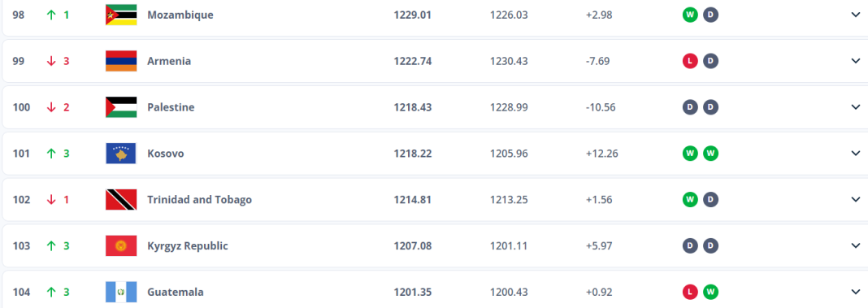Viewport: 868px width, 308px height.
Task: Open the Palestine team name link
Action: 171,107
